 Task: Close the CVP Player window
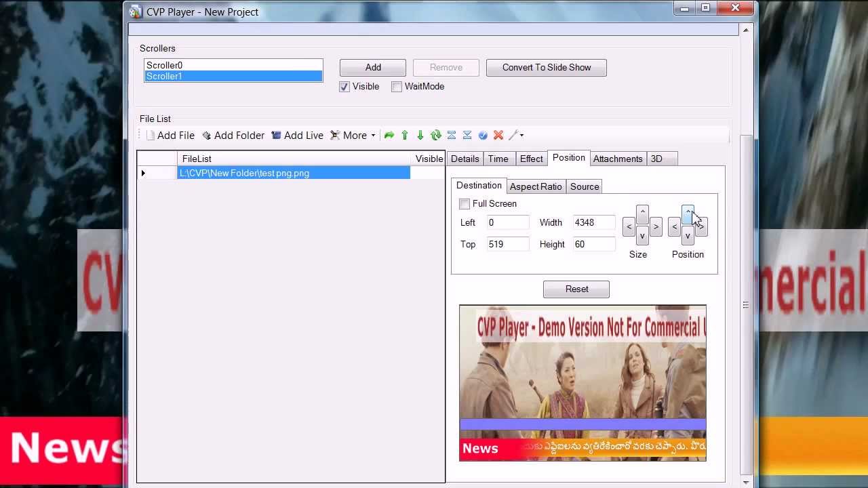point(736,8)
